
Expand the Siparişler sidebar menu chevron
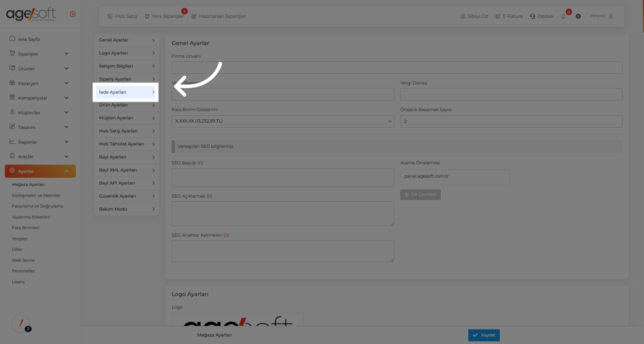pyautogui.click(x=66, y=54)
